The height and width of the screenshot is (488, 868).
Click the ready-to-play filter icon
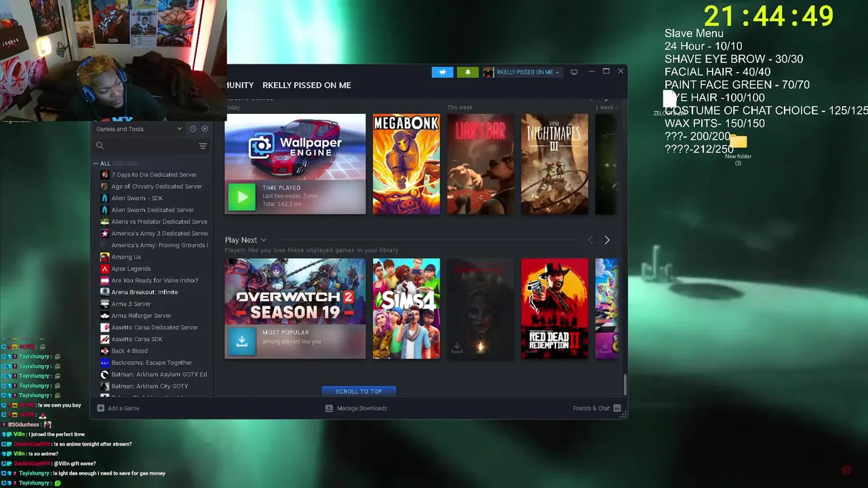[205, 129]
